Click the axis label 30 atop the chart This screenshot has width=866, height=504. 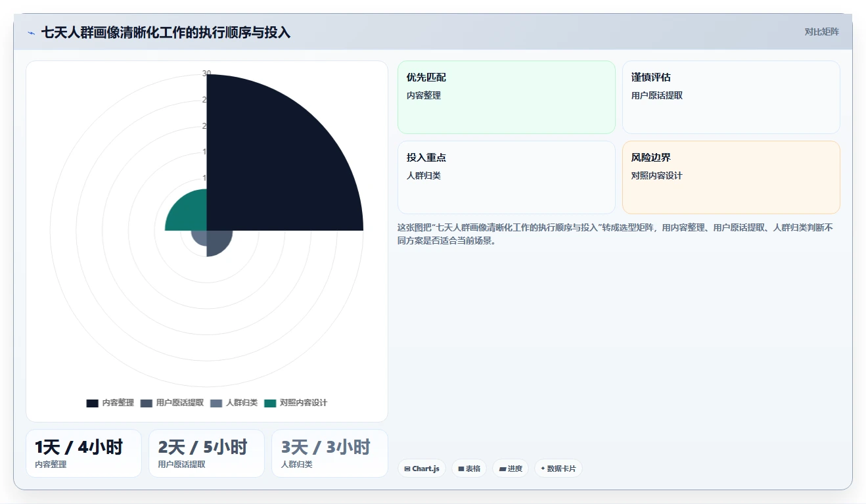click(206, 74)
